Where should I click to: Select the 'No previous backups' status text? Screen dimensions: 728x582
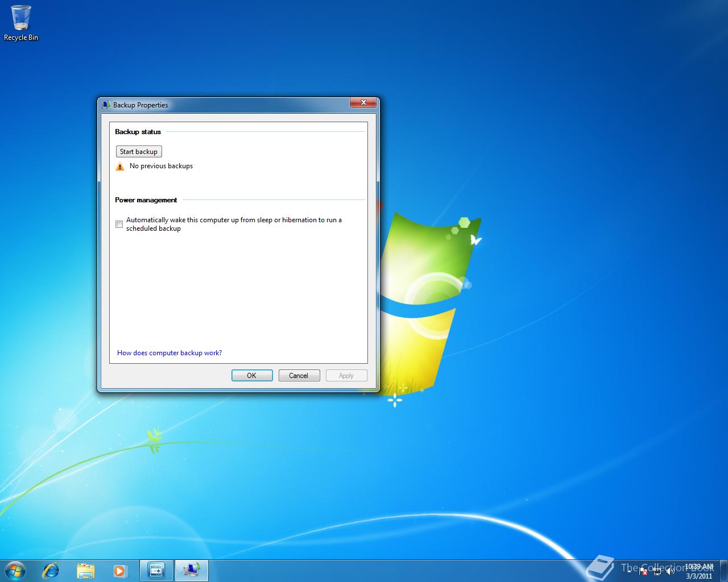(x=161, y=166)
